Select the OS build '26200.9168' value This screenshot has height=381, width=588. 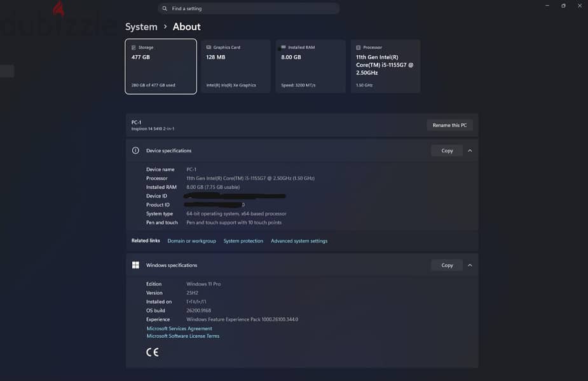199,311
